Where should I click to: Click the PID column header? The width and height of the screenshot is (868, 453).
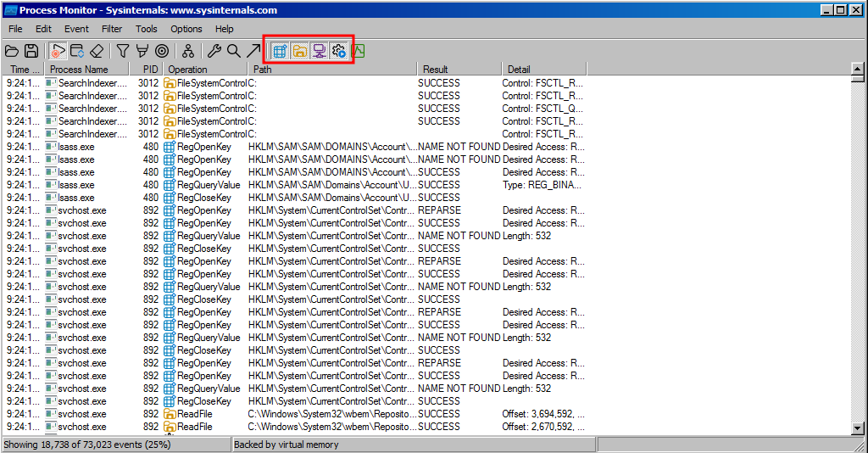coord(146,70)
